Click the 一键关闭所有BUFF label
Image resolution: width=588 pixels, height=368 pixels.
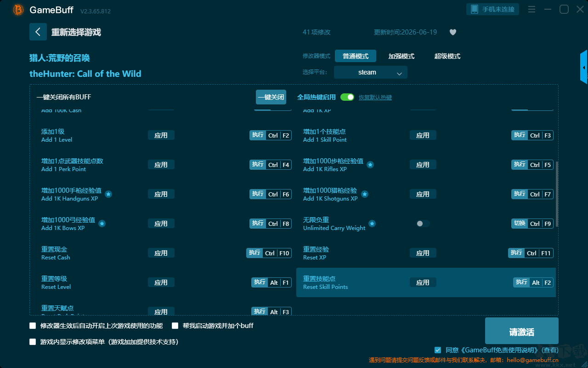click(64, 97)
